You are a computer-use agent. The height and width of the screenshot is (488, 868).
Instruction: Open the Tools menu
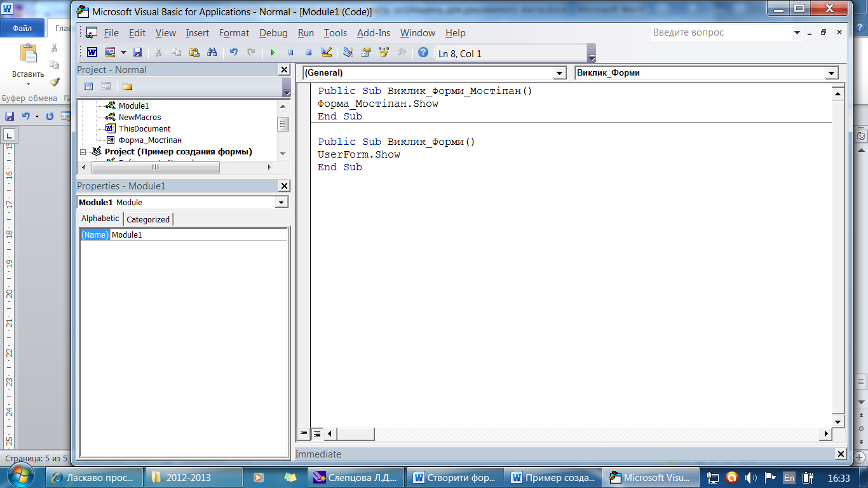[336, 33]
